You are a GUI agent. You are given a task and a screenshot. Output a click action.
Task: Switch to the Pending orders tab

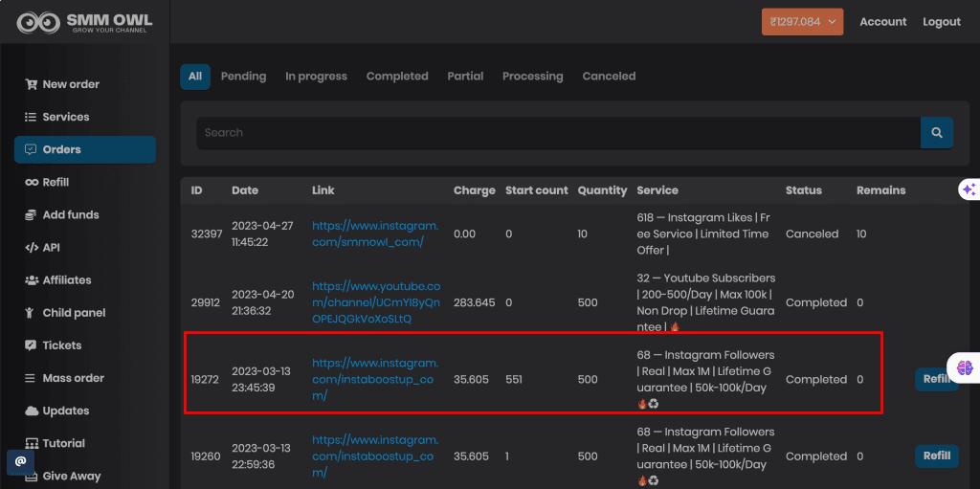pos(243,77)
